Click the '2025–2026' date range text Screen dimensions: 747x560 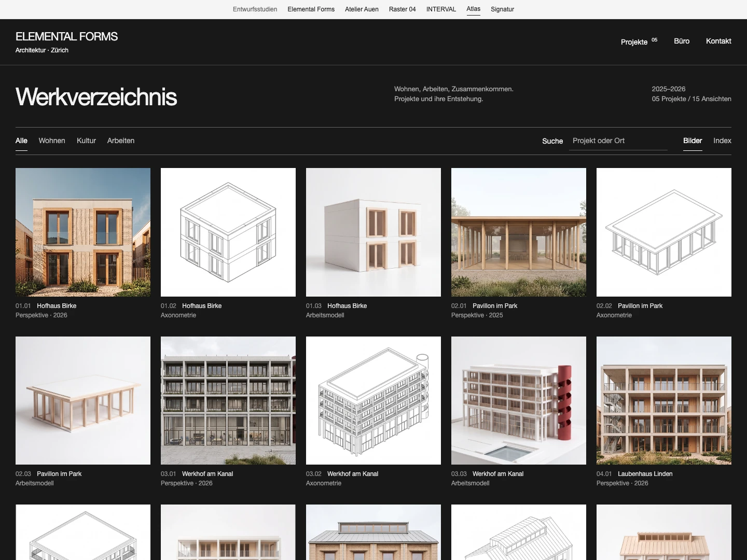tap(669, 89)
